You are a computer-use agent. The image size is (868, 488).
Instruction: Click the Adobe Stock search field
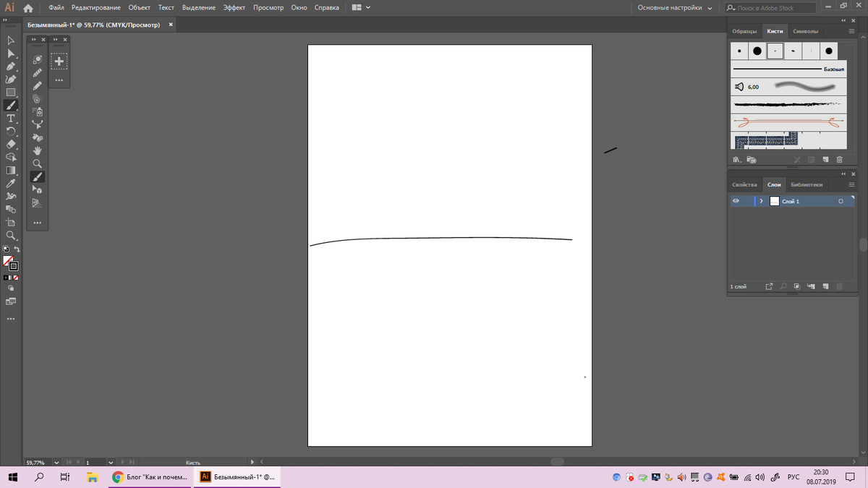click(770, 8)
